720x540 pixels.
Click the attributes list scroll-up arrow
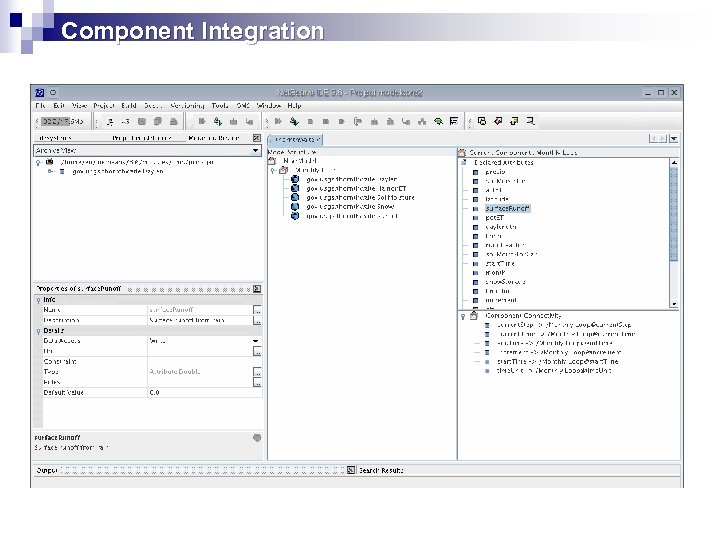click(x=674, y=163)
